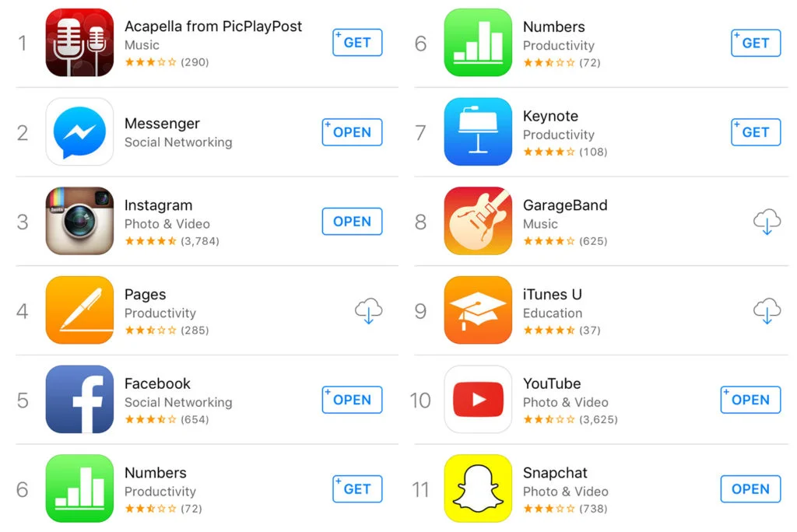Tap the Snapchat ghost icon
Image resolution: width=797 pixels, height=532 pixels.
point(477,488)
